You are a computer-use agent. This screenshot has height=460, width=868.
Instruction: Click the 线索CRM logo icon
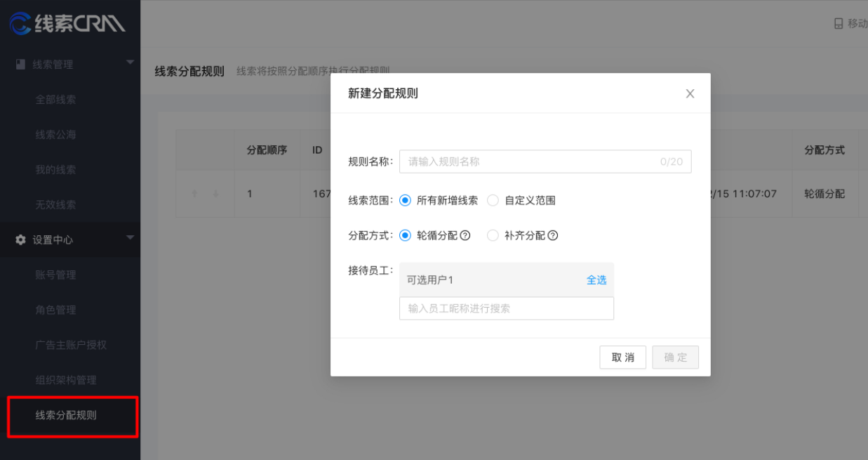click(20, 23)
